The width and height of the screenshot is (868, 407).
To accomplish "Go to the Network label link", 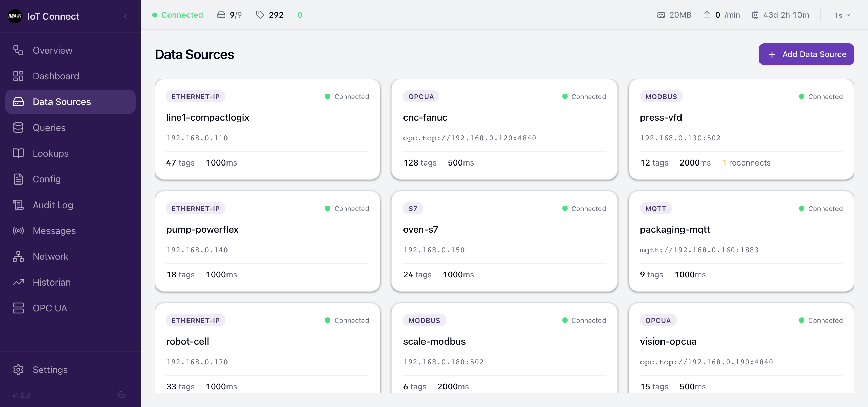I will [x=51, y=256].
